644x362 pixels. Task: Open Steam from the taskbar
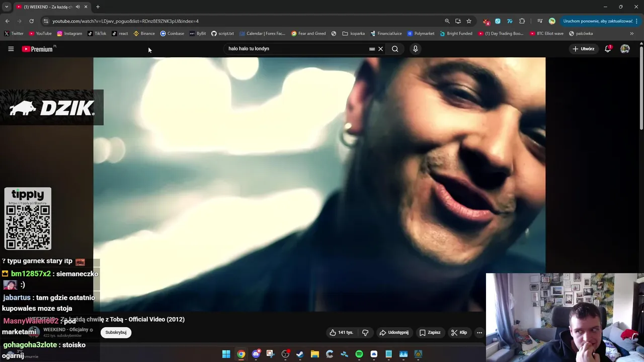(x=300, y=354)
